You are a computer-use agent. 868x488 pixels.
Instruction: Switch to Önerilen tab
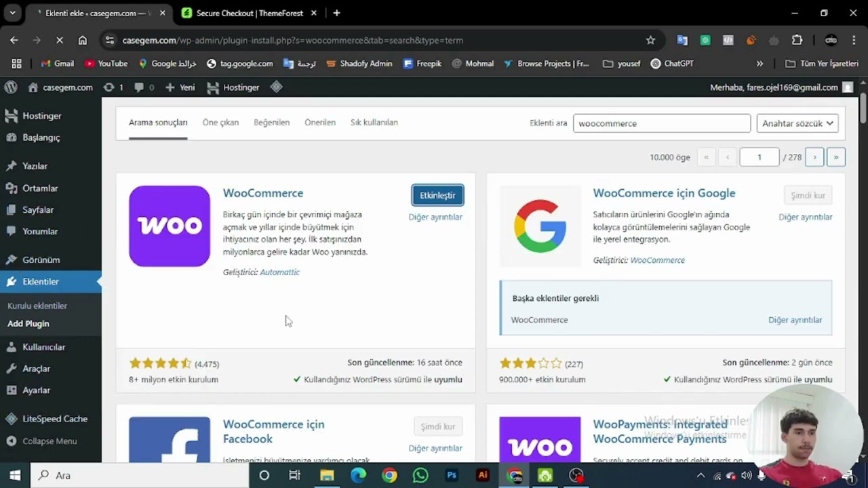click(320, 123)
